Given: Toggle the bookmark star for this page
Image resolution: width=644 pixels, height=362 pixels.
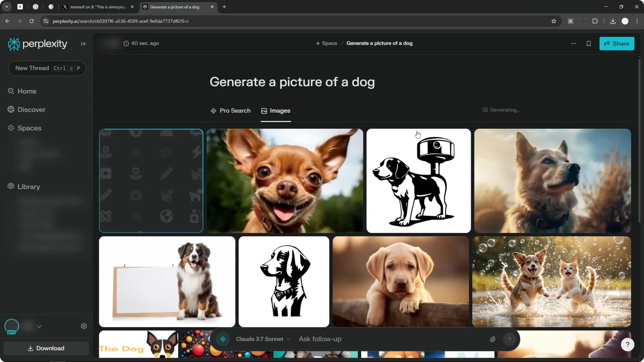Looking at the screenshot, I should click(x=554, y=21).
